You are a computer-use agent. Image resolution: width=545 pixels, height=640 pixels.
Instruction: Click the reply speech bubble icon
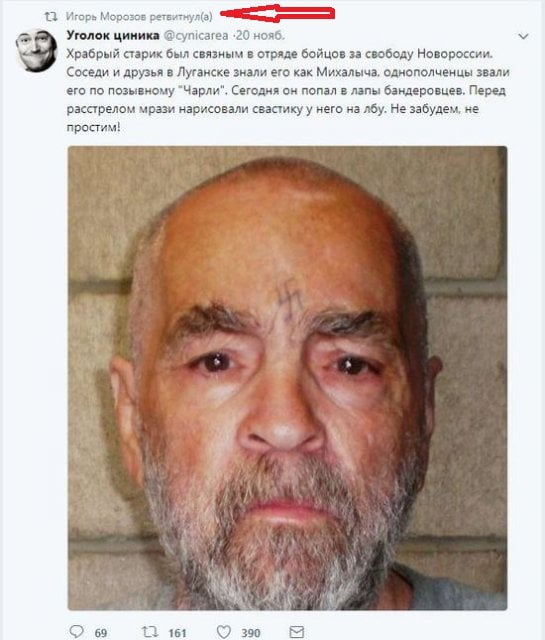pos(76,631)
